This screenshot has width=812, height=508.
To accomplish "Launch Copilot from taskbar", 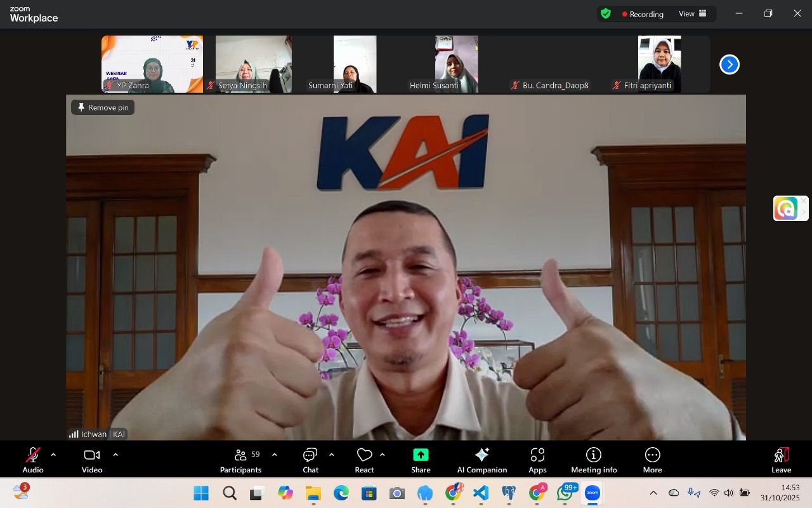I will pos(285,493).
